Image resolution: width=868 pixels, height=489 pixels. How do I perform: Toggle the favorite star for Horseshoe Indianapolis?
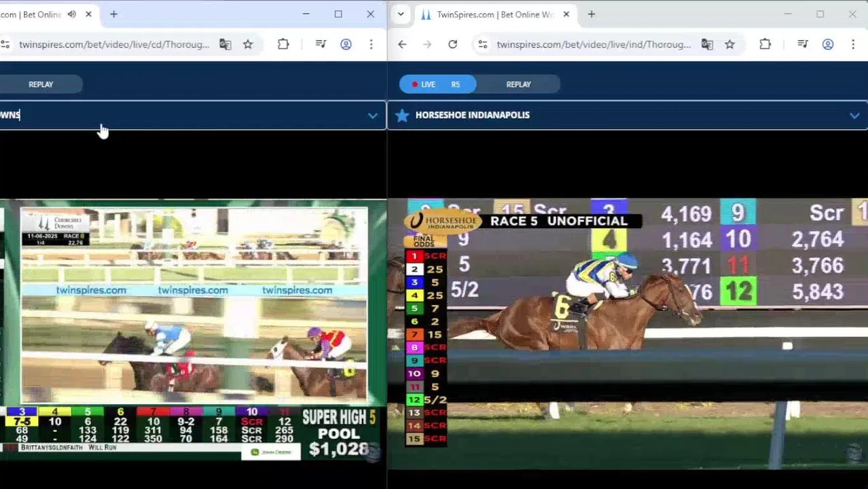[x=402, y=115]
